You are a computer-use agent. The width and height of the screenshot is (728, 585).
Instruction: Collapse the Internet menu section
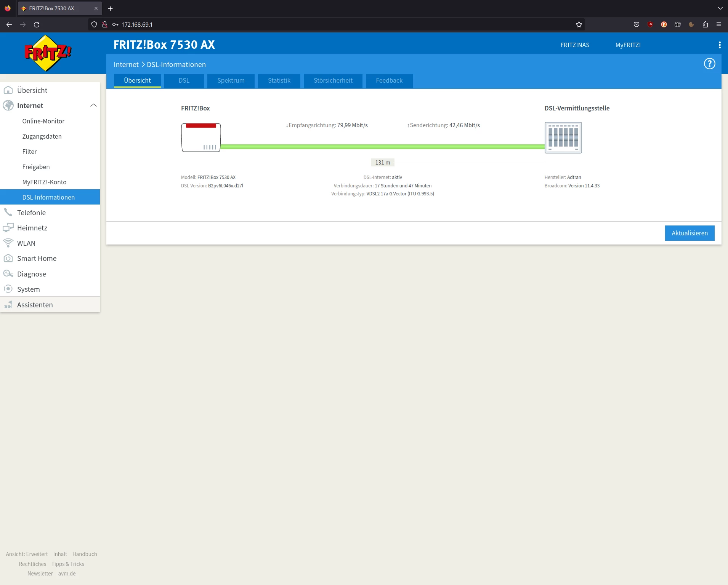coord(93,105)
